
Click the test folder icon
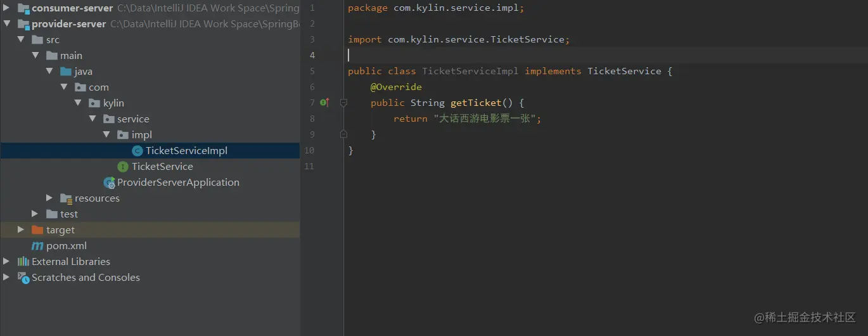(52, 214)
